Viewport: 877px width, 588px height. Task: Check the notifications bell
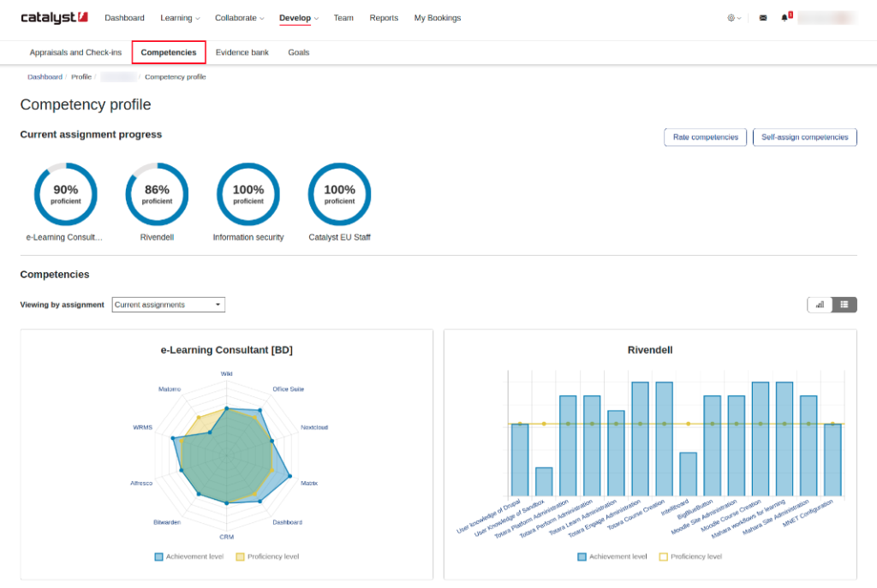tap(785, 18)
